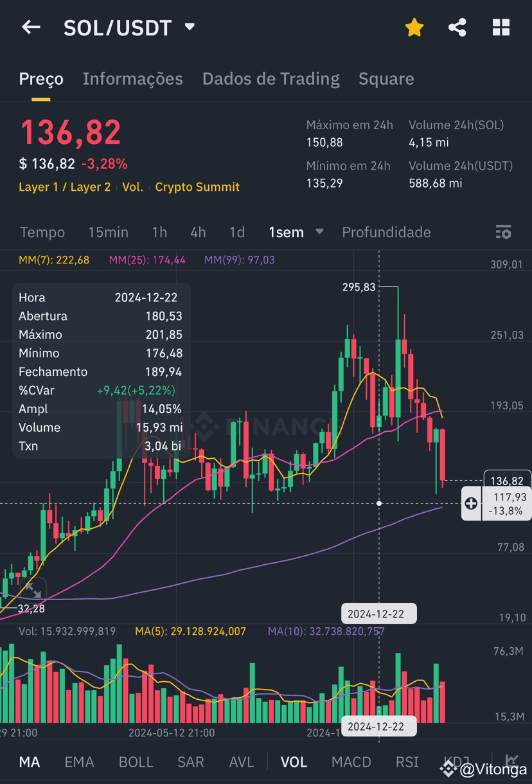Toggle the RSI sub-indicator
This screenshot has height=784, width=532.
click(x=407, y=762)
